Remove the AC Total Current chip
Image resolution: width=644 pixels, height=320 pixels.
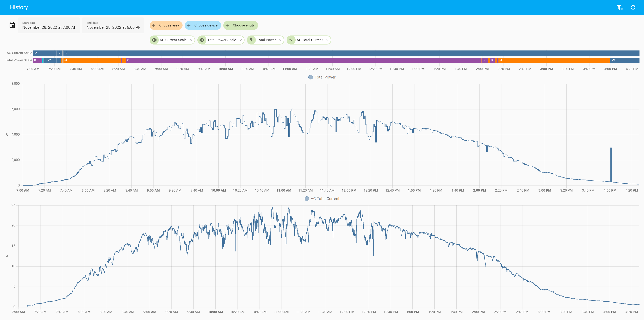[327, 40]
